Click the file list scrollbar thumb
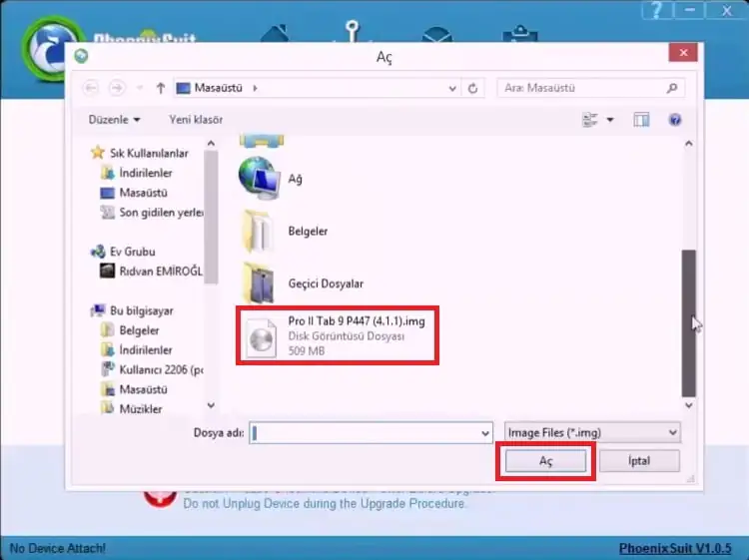 (689, 323)
